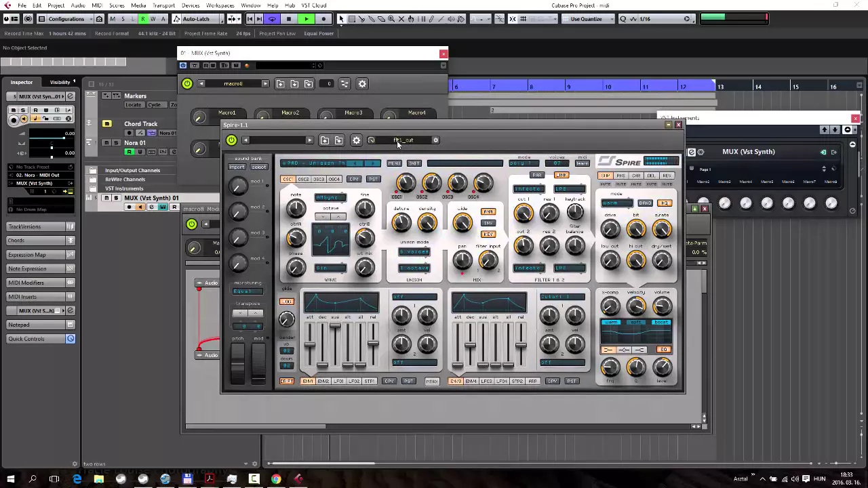
Task: Expand the TrackVersions inspector section
Action: point(39,226)
